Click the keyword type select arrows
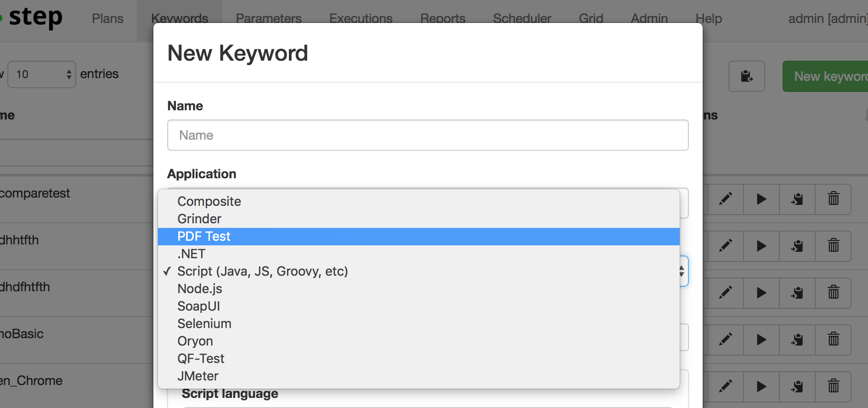 click(682, 271)
